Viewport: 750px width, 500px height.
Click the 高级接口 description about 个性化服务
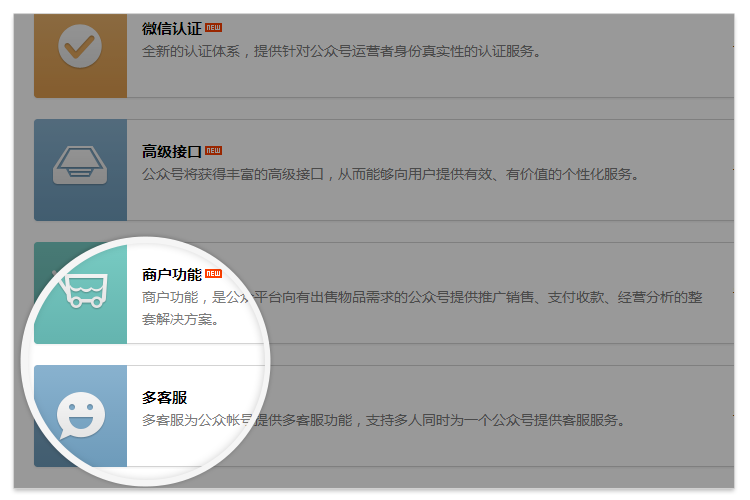[390, 174]
